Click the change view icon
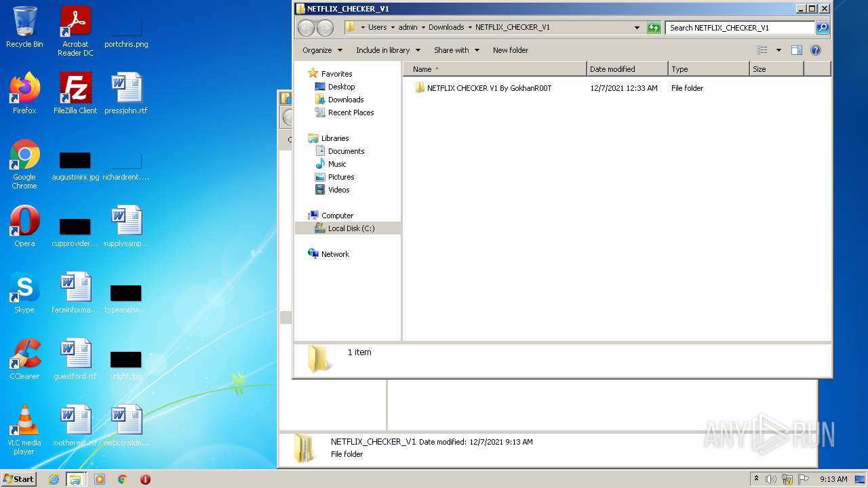The height and width of the screenshot is (488, 868). (x=762, y=50)
